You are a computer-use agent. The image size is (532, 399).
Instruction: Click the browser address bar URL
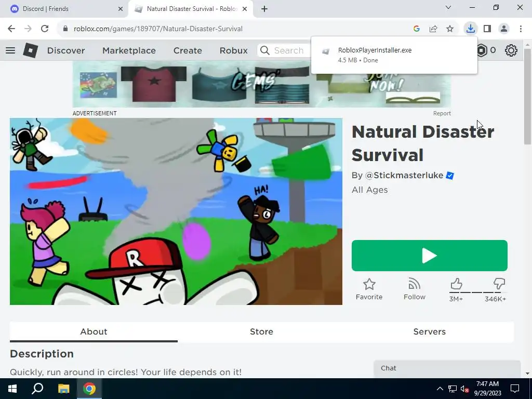pyautogui.click(x=158, y=29)
